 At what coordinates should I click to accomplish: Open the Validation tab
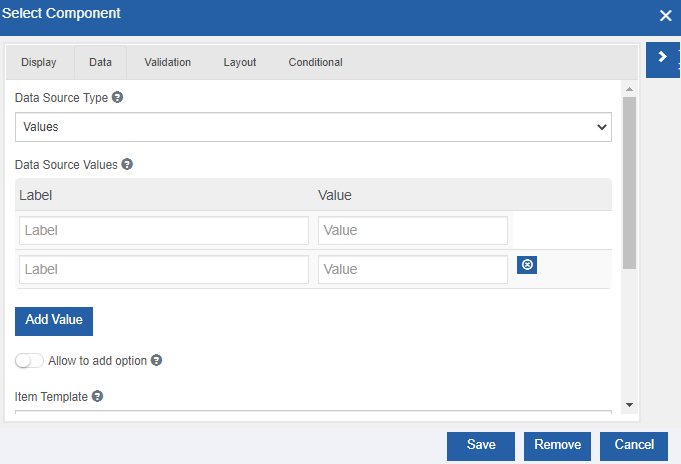(x=168, y=62)
